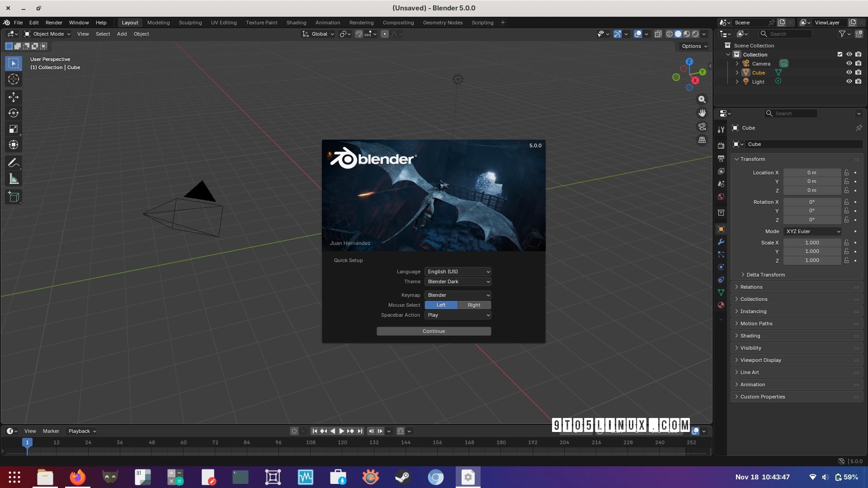The width and height of the screenshot is (868, 488).
Task: Open the World Properties tab
Action: tap(721, 197)
